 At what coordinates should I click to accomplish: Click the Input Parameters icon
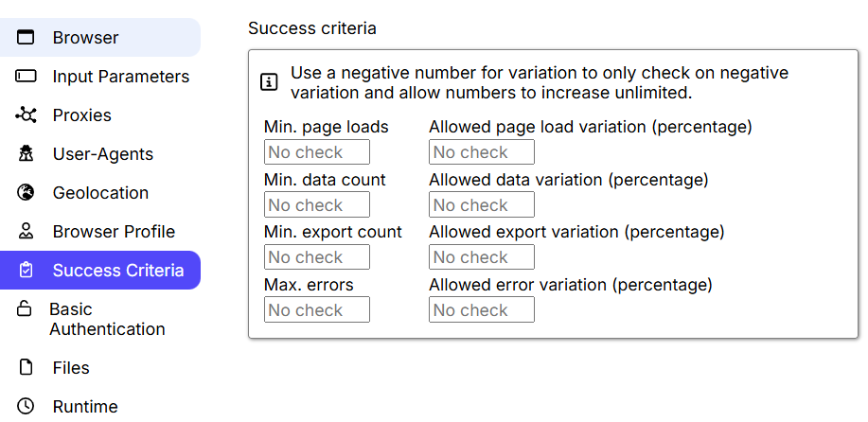click(x=26, y=77)
